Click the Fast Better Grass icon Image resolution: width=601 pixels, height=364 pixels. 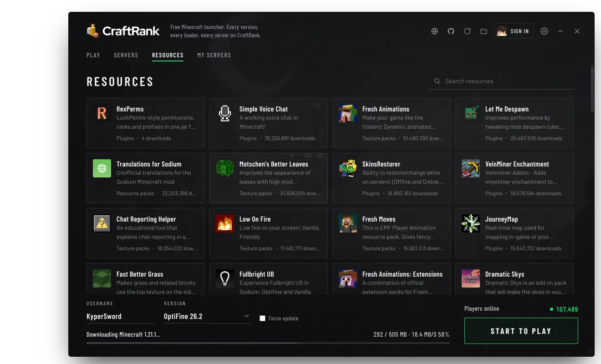pos(102,278)
